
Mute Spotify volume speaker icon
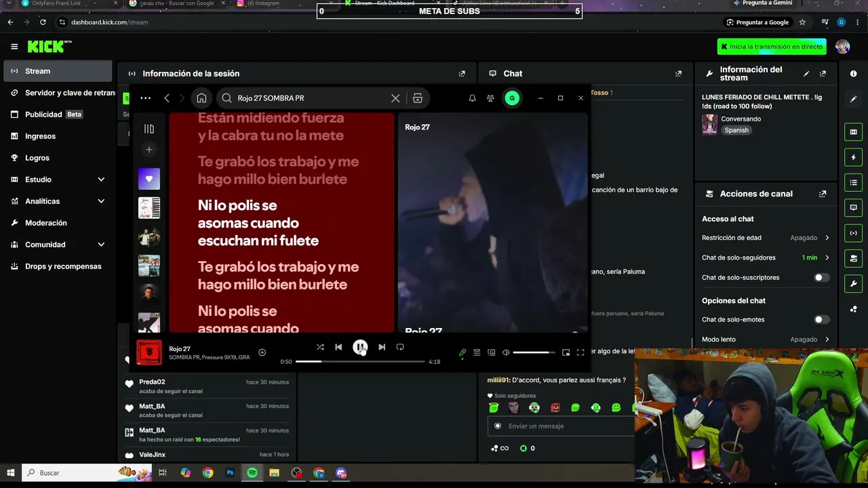coord(506,352)
